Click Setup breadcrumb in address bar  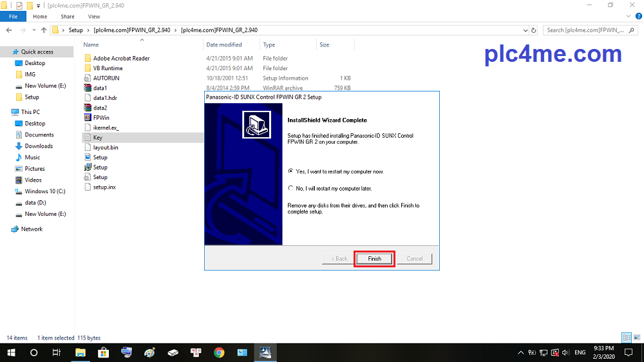pyautogui.click(x=75, y=30)
